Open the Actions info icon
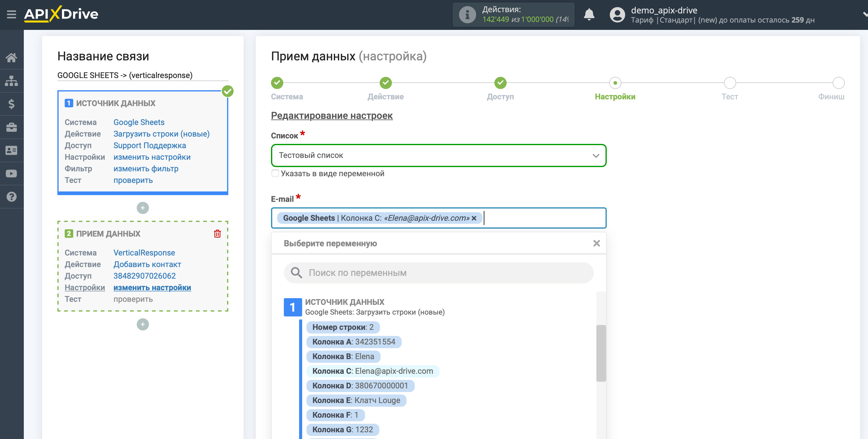This screenshot has height=439, width=868. [x=467, y=14]
